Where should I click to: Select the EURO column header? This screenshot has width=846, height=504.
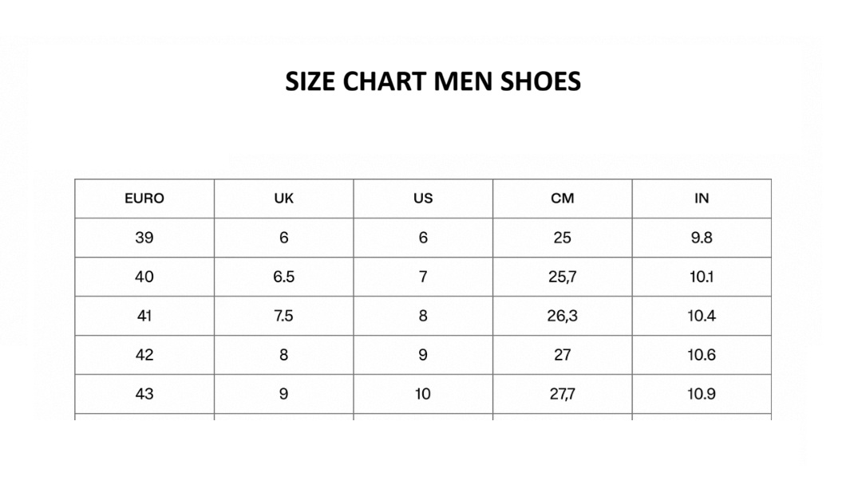click(x=144, y=199)
